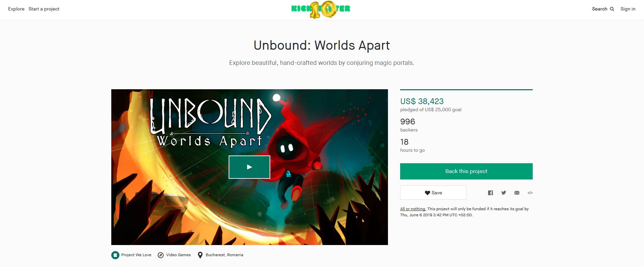This screenshot has height=267, width=644.
Task: Open Video Games category link
Action: (x=178, y=255)
